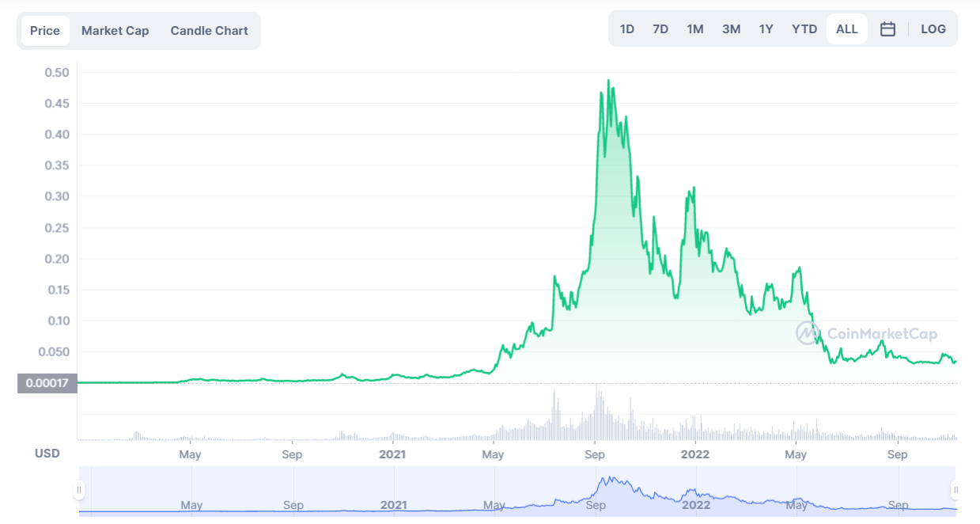980x524 pixels.
Task: Switch to the Candle Chart tab
Action: coord(209,31)
